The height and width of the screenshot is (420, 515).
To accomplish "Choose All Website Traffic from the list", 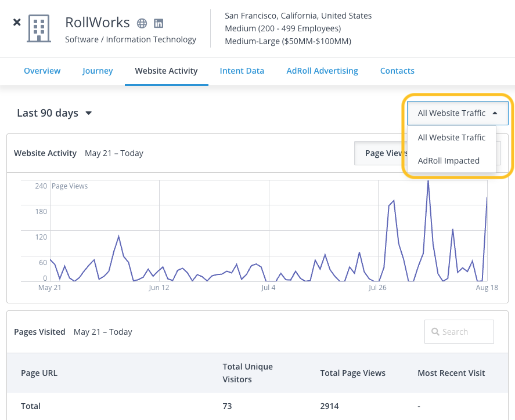I will click(x=451, y=137).
